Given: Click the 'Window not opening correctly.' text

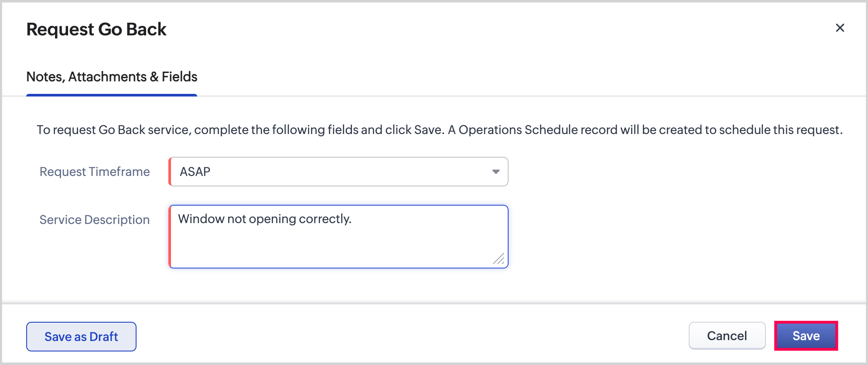Looking at the screenshot, I should (264, 219).
